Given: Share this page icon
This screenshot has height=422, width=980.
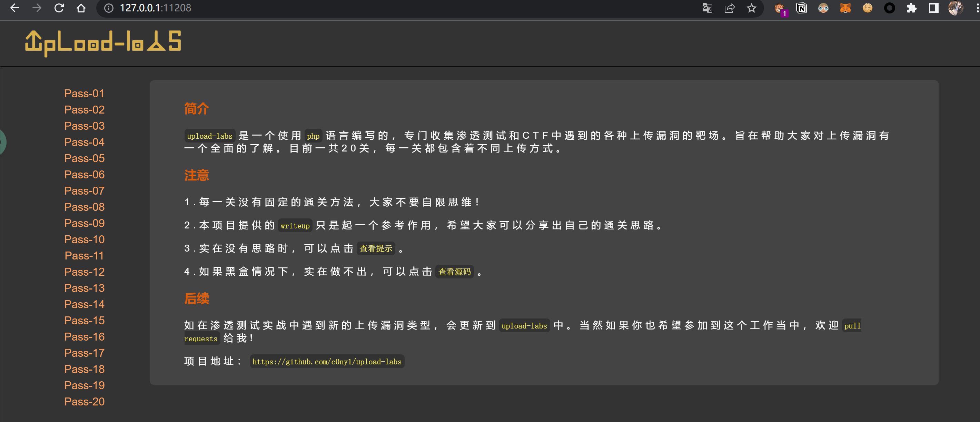Looking at the screenshot, I should click(729, 8).
